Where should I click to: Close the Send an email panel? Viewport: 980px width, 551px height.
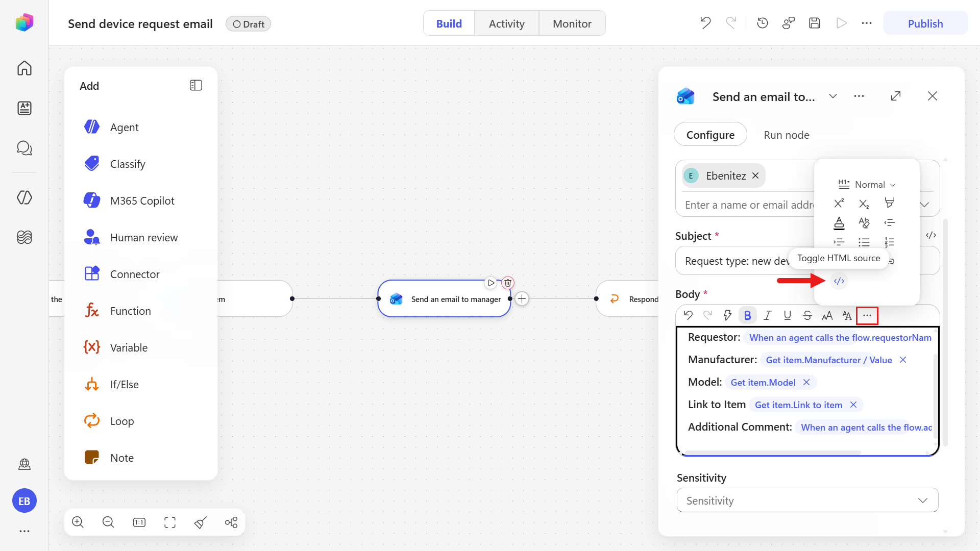(933, 96)
